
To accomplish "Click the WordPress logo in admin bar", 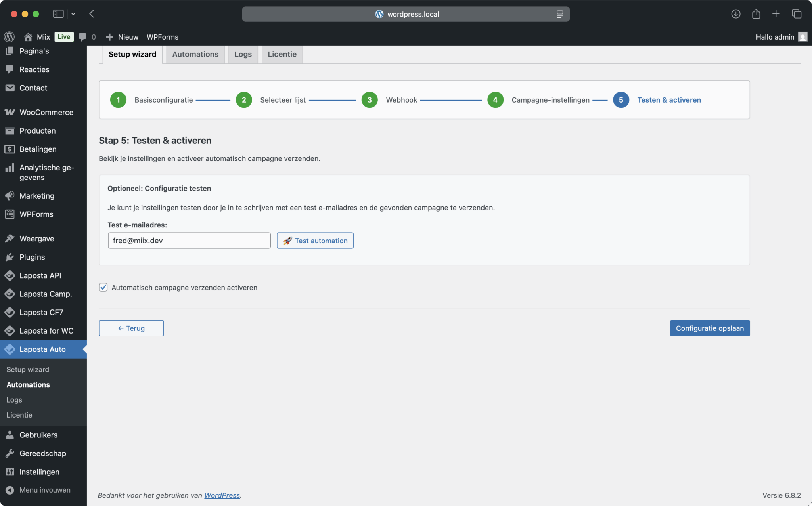I will (x=9, y=37).
